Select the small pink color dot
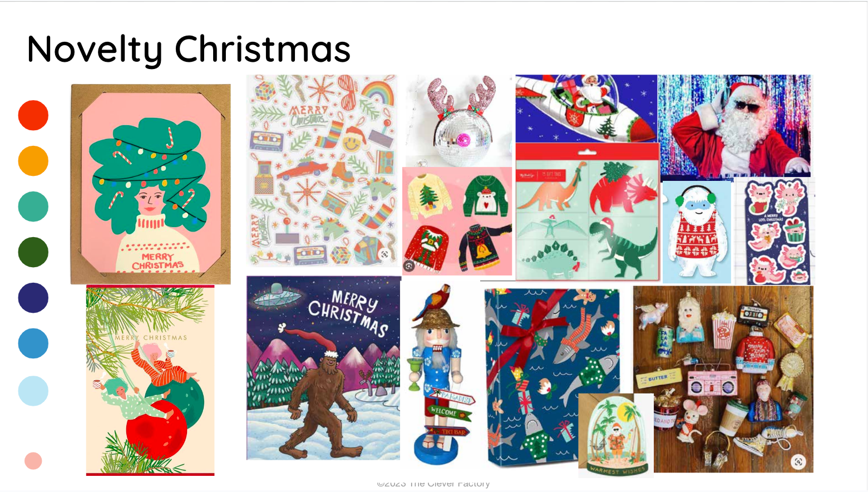The height and width of the screenshot is (492, 868). pos(33,461)
